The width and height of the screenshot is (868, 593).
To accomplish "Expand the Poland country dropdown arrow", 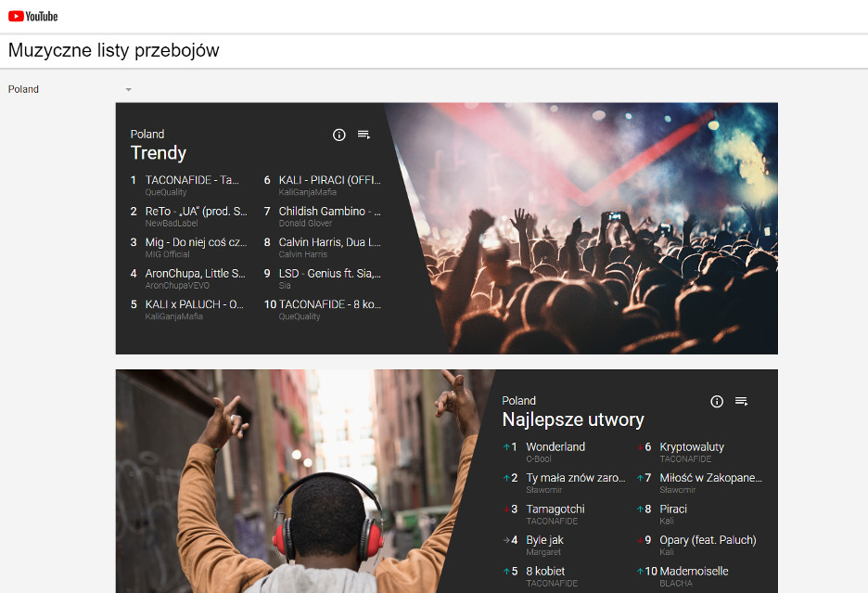I will tap(129, 90).
